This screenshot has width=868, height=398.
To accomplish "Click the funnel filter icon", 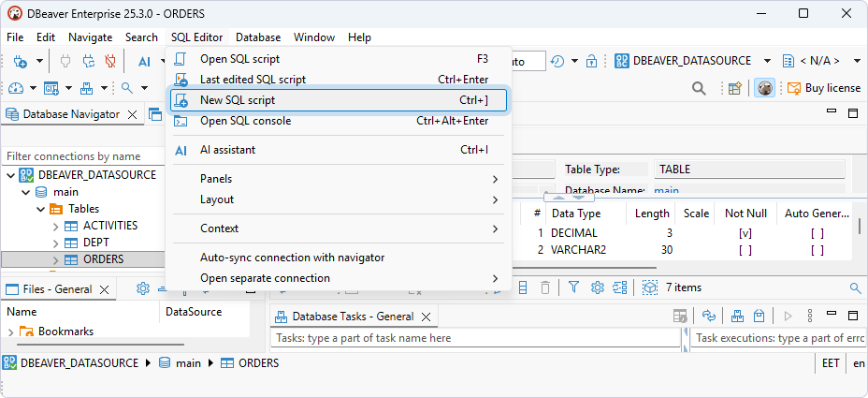I will 574,287.
